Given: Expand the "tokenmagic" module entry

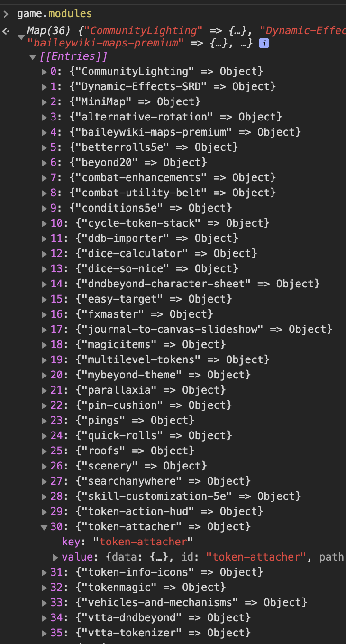Looking at the screenshot, I should pyautogui.click(x=44, y=587).
